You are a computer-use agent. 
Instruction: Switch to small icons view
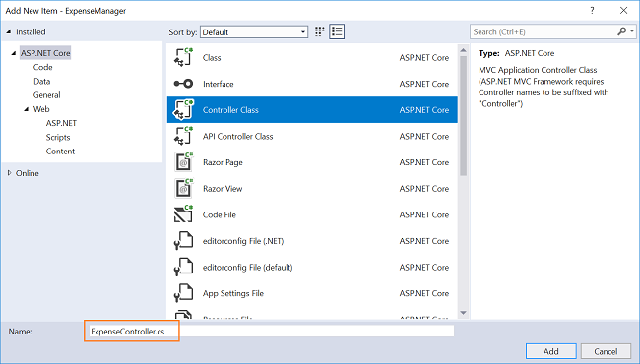(320, 31)
